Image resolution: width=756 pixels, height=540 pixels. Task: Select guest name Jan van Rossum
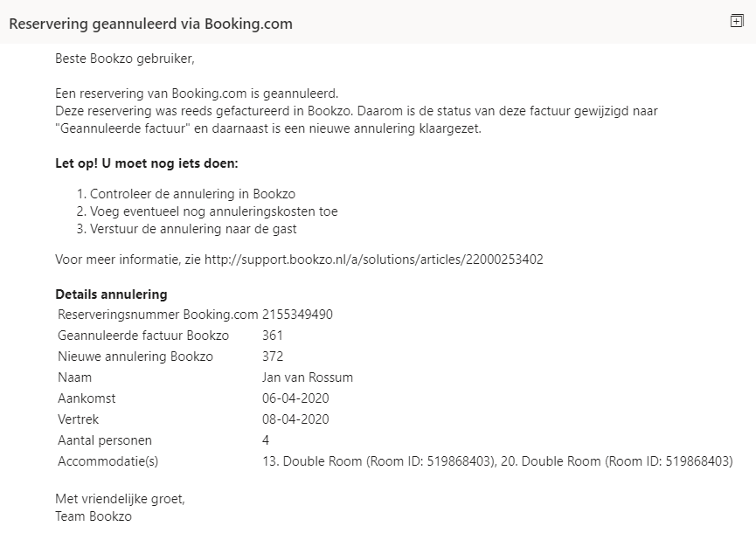click(x=308, y=377)
